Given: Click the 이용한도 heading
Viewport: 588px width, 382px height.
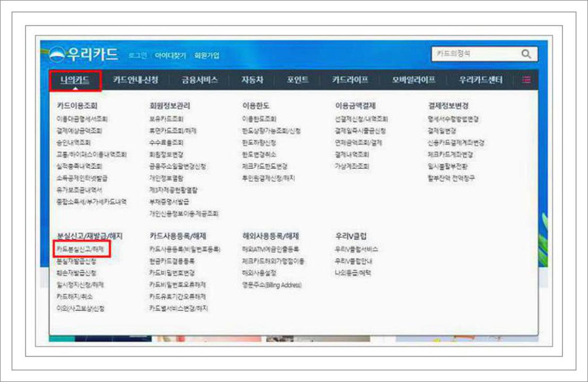Looking at the screenshot, I should (256, 106).
